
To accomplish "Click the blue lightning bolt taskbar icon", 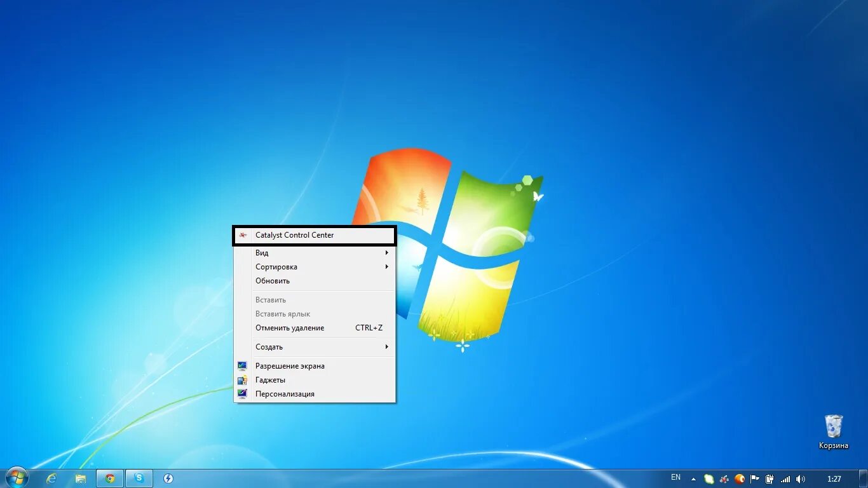I will click(168, 478).
